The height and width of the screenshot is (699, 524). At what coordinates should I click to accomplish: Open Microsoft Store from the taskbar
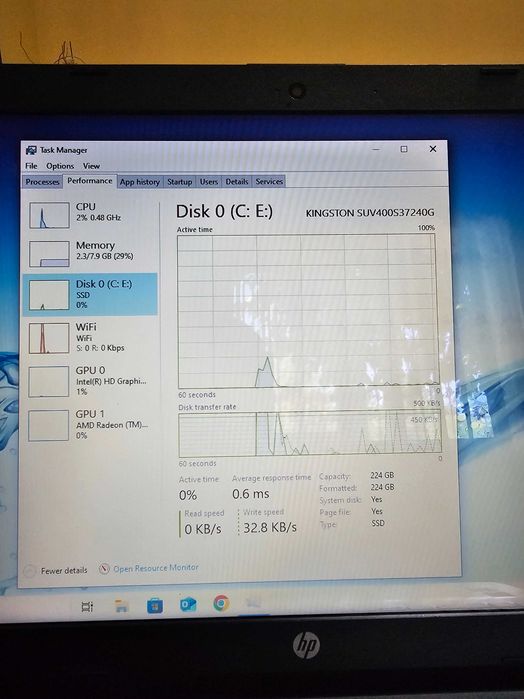[155, 605]
